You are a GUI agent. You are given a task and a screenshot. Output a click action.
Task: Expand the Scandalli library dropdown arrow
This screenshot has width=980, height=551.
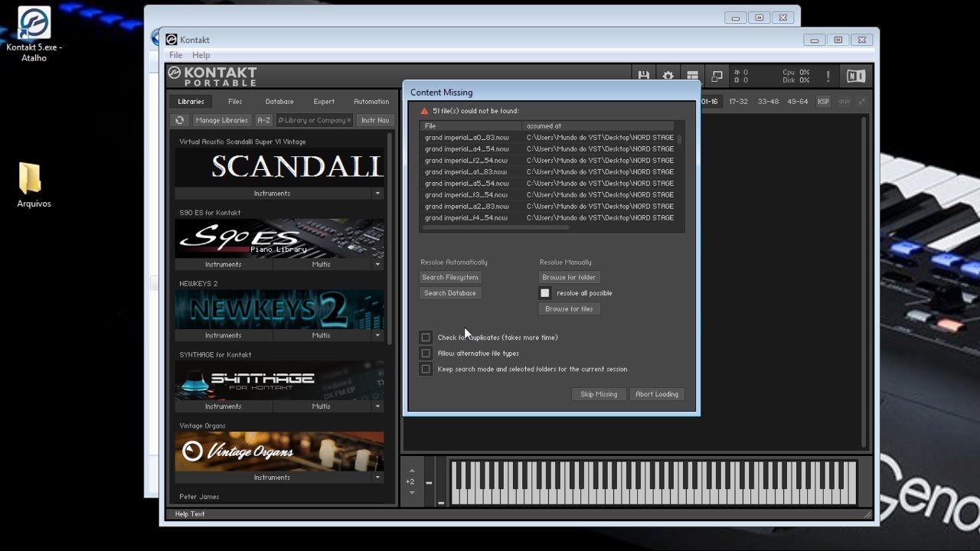point(377,194)
